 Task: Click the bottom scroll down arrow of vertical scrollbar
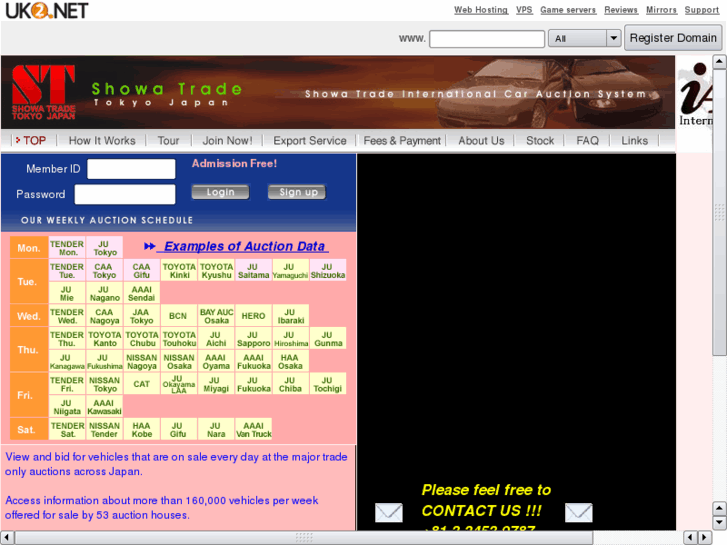[719, 523]
